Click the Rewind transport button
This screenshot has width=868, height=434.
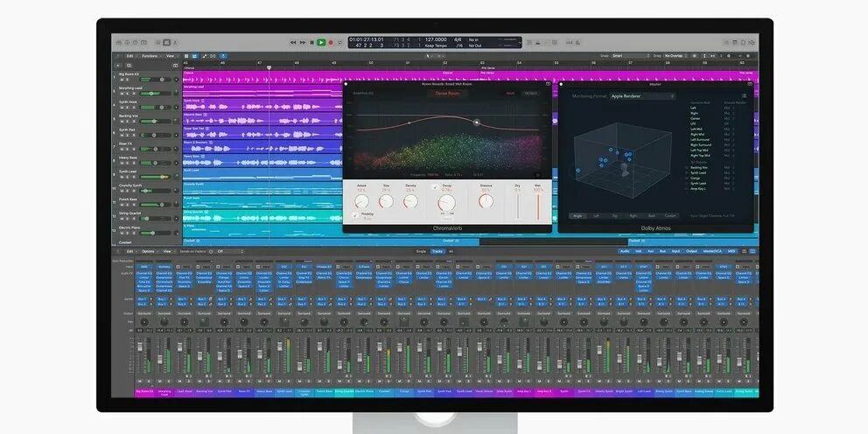(x=293, y=43)
